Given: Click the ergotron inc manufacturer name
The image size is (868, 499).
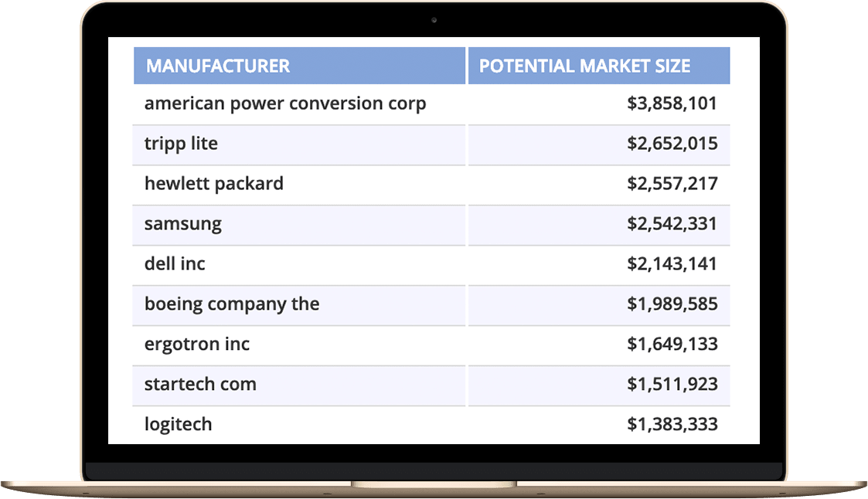Looking at the screenshot, I should coord(197,345).
